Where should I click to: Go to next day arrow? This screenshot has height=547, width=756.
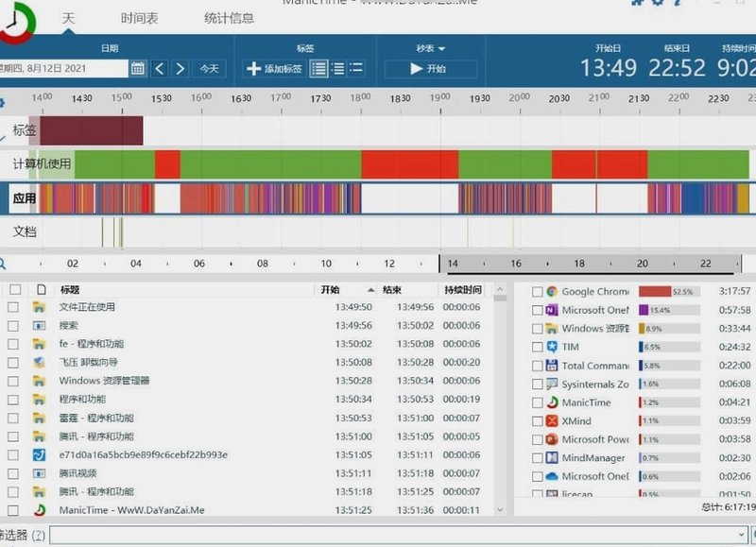click(180, 68)
